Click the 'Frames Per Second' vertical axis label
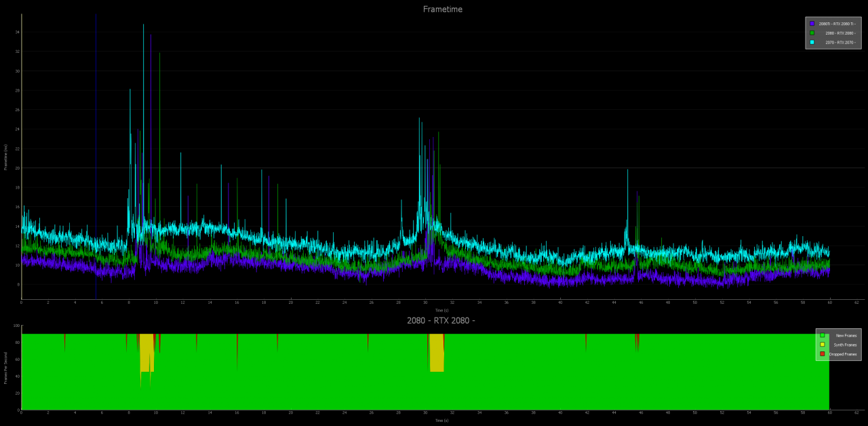Viewport: 868px width, 426px height. [5, 368]
